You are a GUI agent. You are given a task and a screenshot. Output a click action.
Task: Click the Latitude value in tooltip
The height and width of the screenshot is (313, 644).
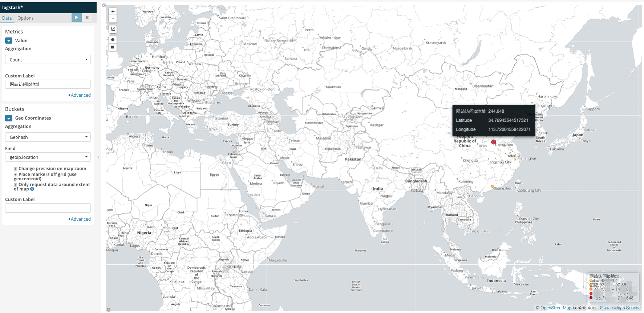[508, 120]
